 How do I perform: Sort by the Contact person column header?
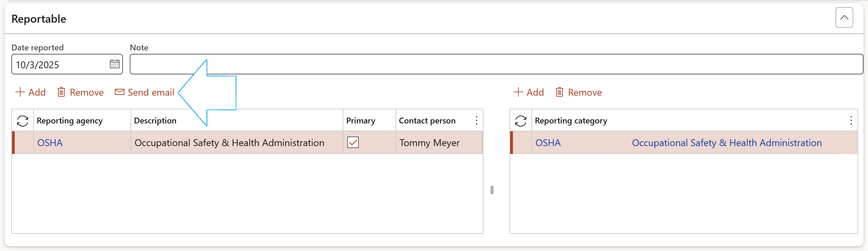[427, 121]
